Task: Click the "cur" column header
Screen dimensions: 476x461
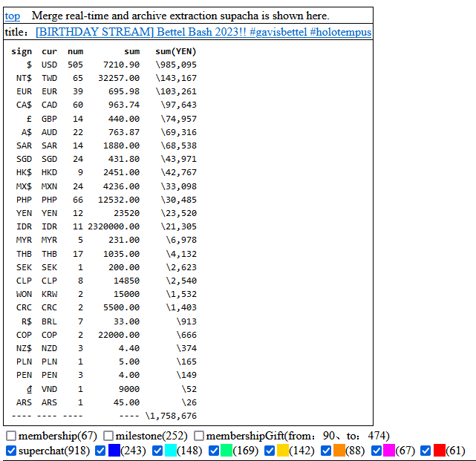Action: pos(49,51)
